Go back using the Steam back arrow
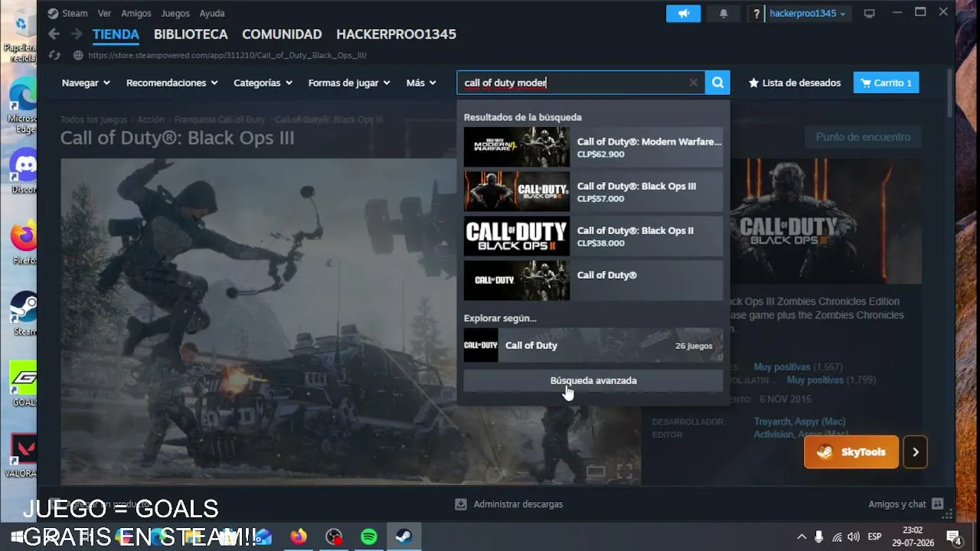 click(54, 34)
